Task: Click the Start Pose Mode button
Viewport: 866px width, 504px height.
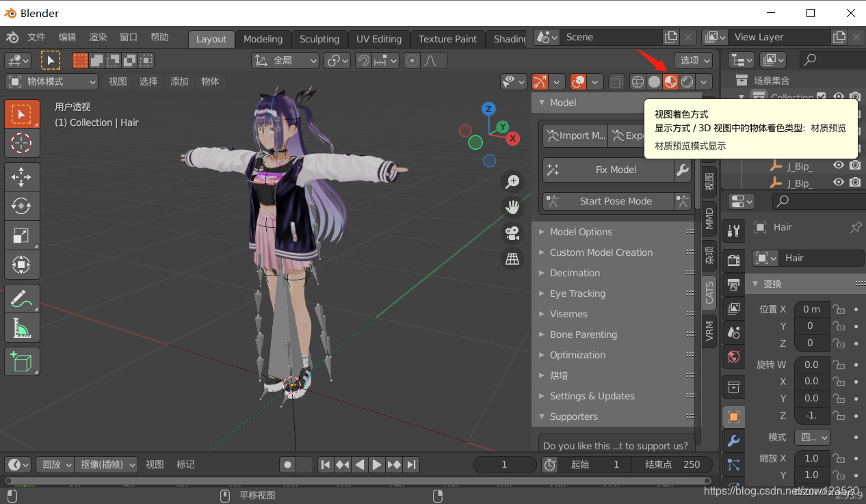Action: coord(608,201)
